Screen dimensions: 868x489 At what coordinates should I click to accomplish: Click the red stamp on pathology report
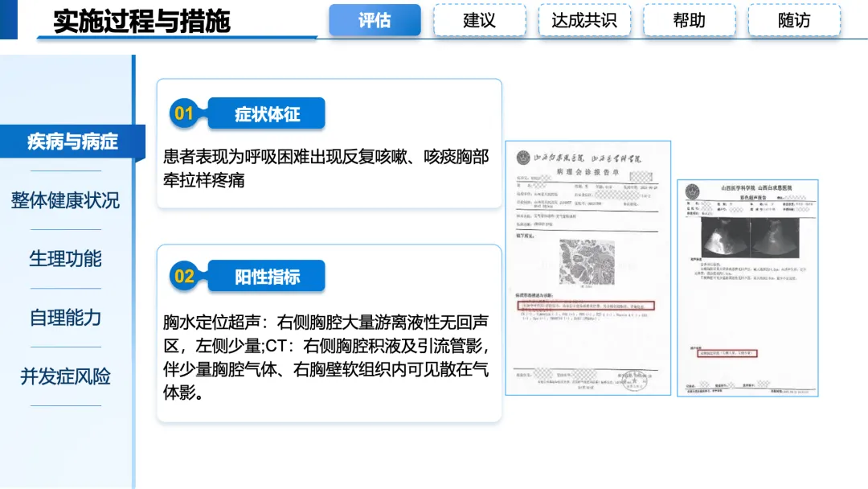coord(634,380)
